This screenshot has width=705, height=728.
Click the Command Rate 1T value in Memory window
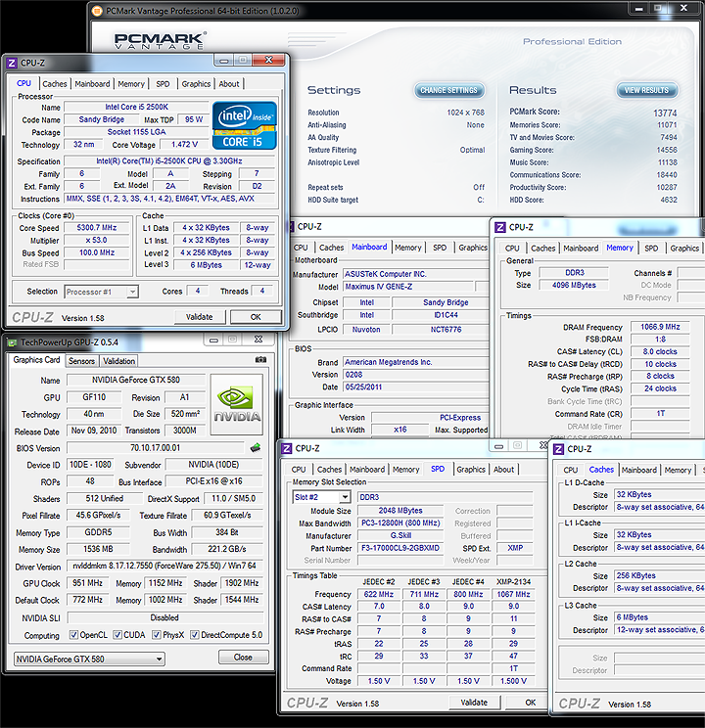660,414
